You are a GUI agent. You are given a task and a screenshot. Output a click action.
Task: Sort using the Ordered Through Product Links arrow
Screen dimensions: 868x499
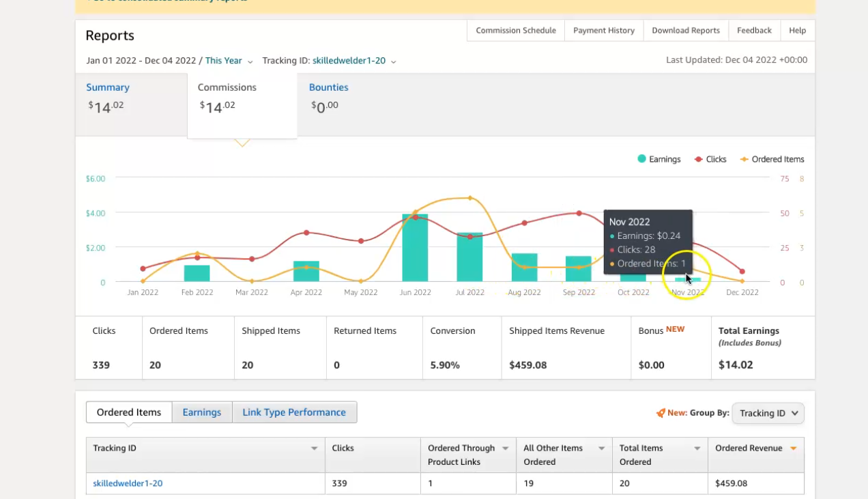[506, 448]
